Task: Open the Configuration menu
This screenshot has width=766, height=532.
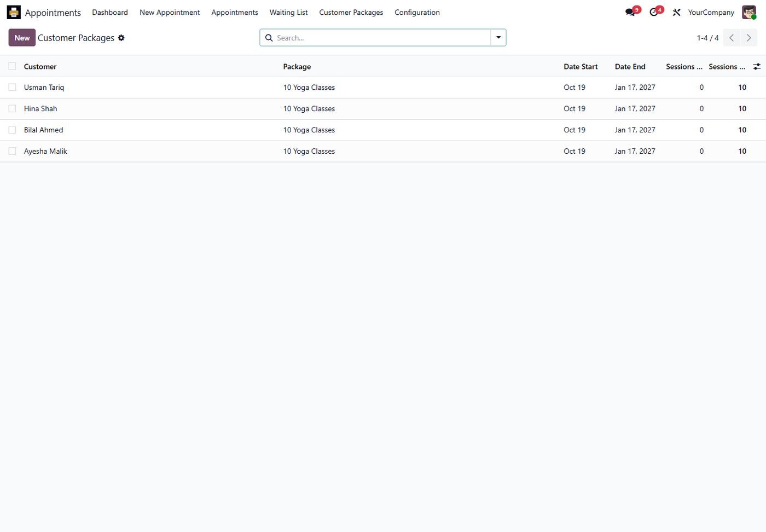Action: coord(417,12)
